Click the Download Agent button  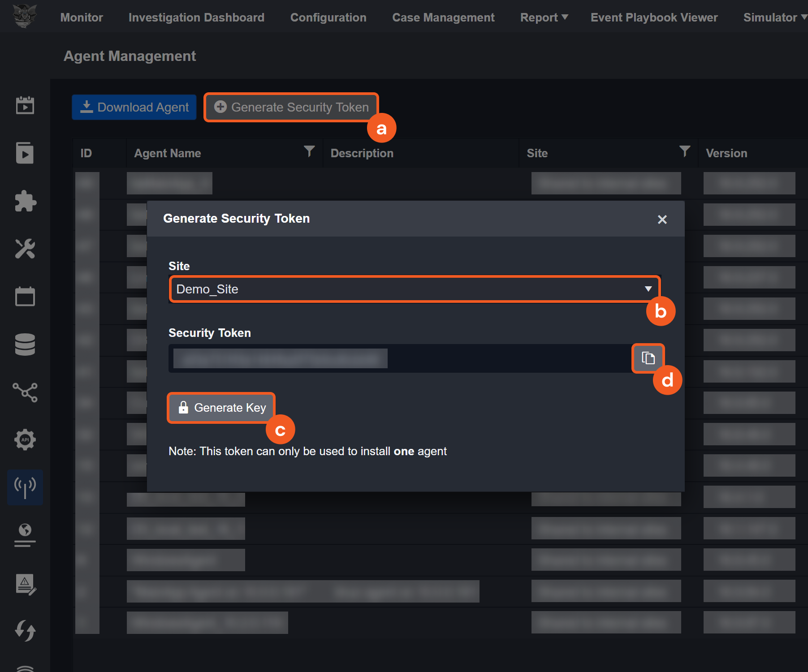tap(134, 107)
